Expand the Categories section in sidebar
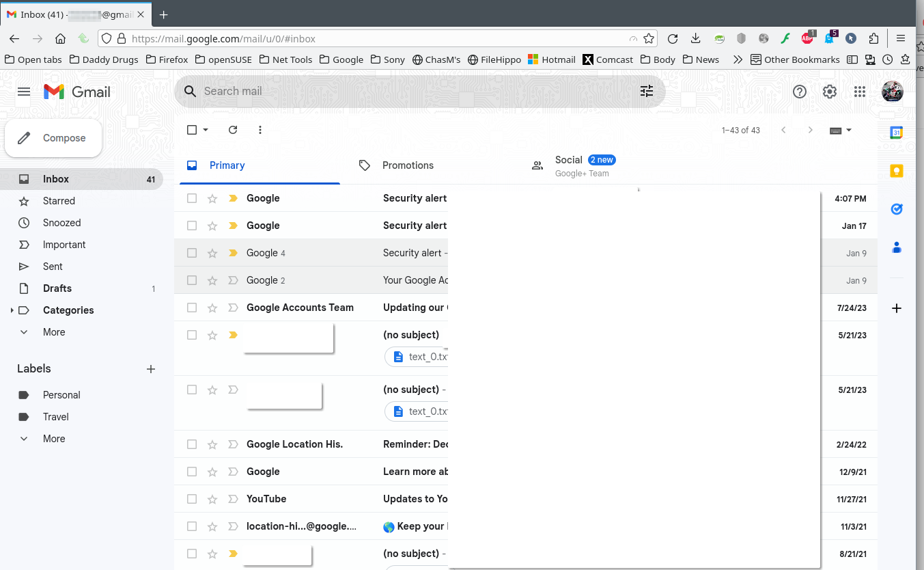This screenshot has height=570, width=924. point(12,310)
